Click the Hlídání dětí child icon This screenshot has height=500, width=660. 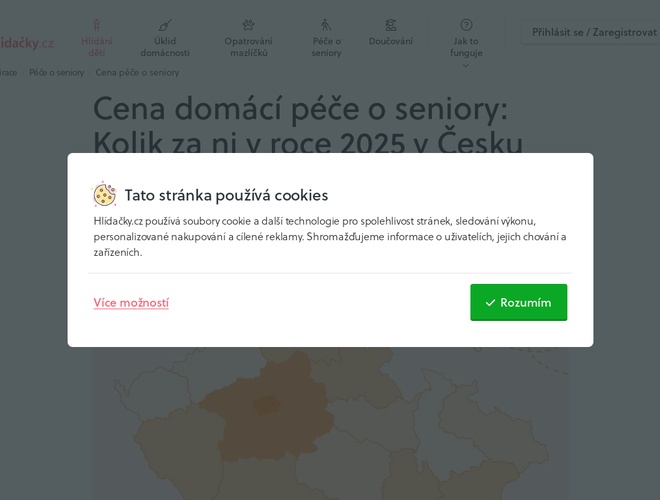96,25
